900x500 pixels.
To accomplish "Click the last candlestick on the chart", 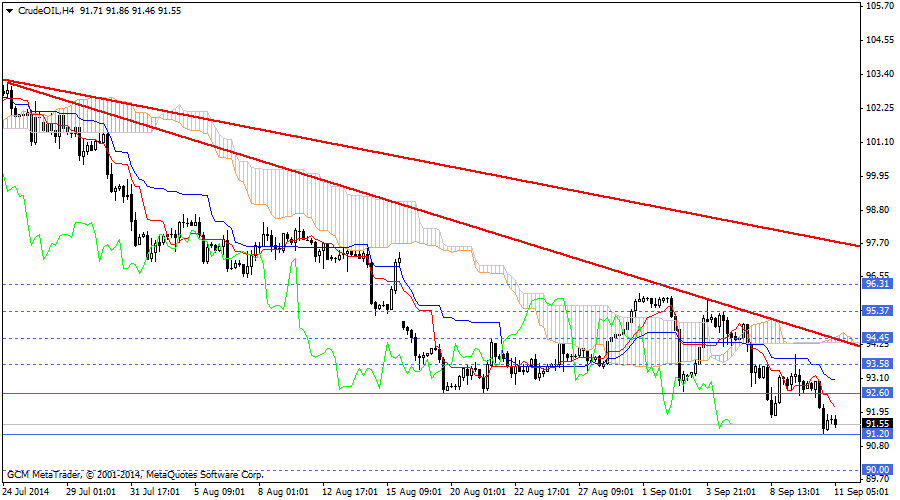I will pos(835,423).
